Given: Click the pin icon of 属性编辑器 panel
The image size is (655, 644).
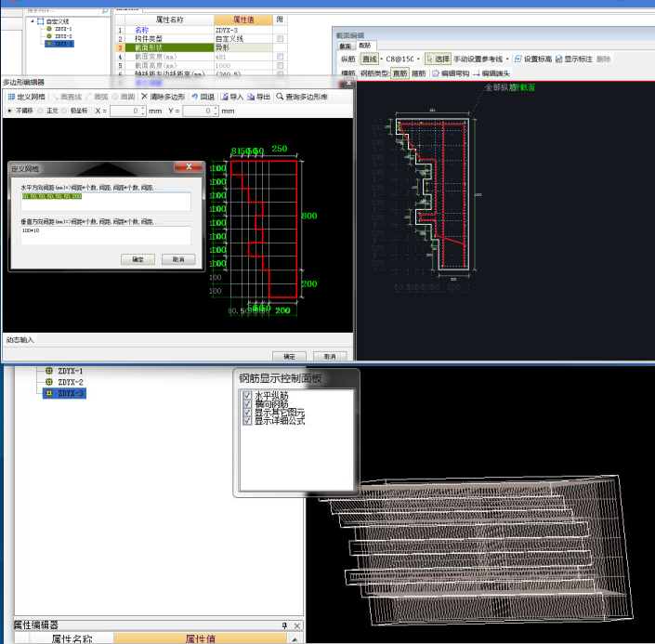Looking at the screenshot, I should [x=284, y=625].
